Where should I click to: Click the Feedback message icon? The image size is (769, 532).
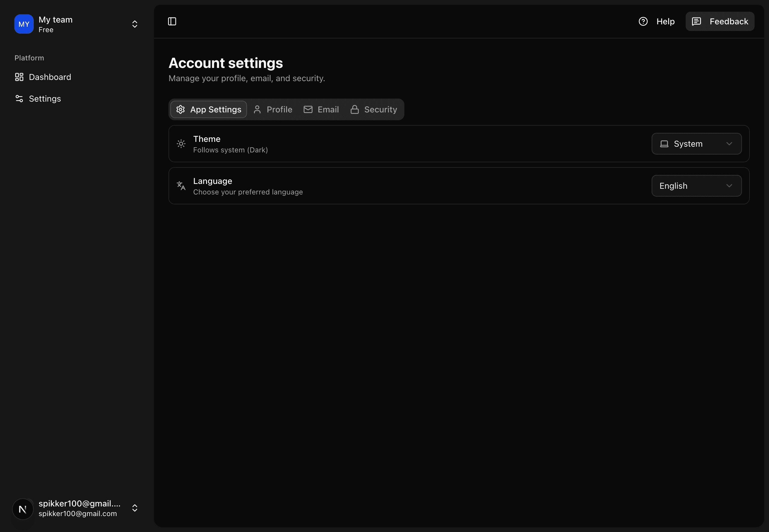(696, 21)
